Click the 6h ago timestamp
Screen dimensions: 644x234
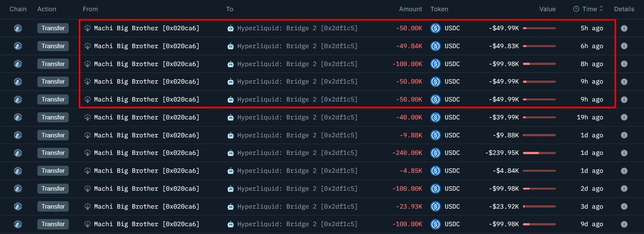(592, 46)
